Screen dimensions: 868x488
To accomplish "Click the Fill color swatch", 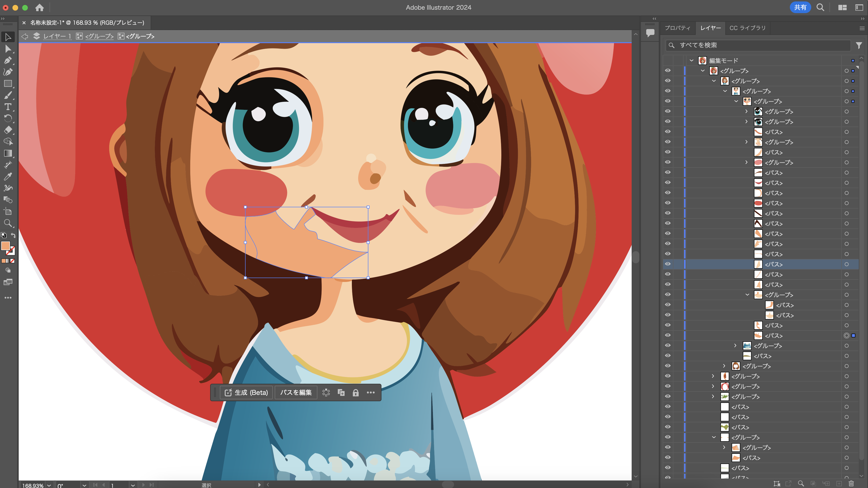I will pyautogui.click(x=5, y=246).
